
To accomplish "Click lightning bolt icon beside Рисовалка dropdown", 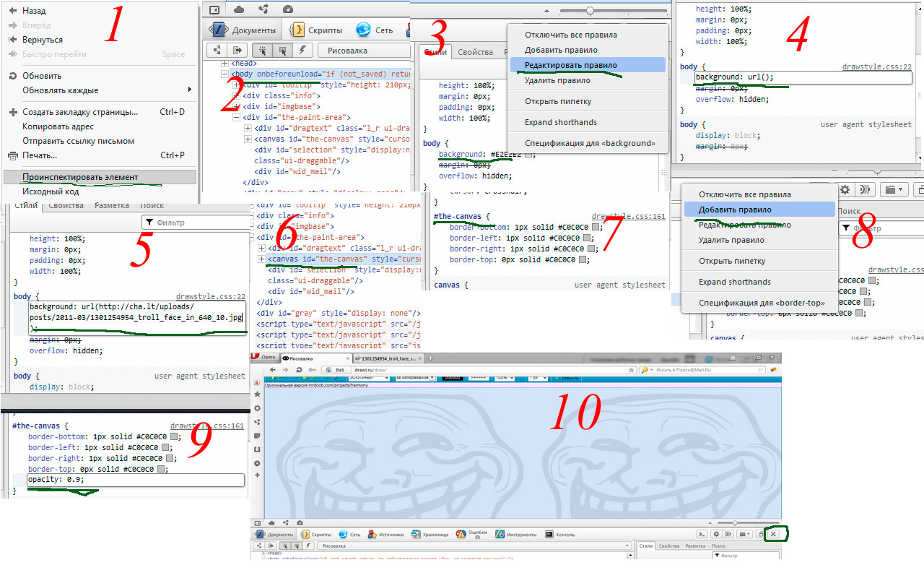I will pos(303,51).
